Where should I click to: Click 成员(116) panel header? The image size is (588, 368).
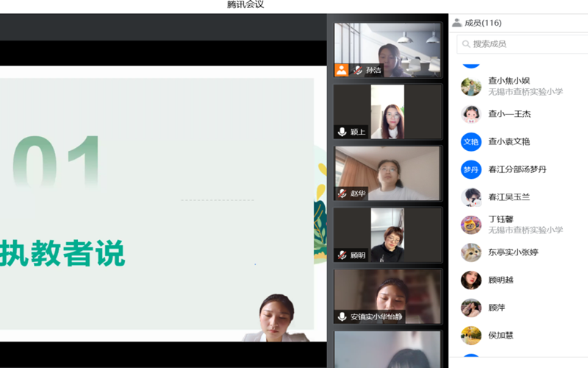(483, 23)
